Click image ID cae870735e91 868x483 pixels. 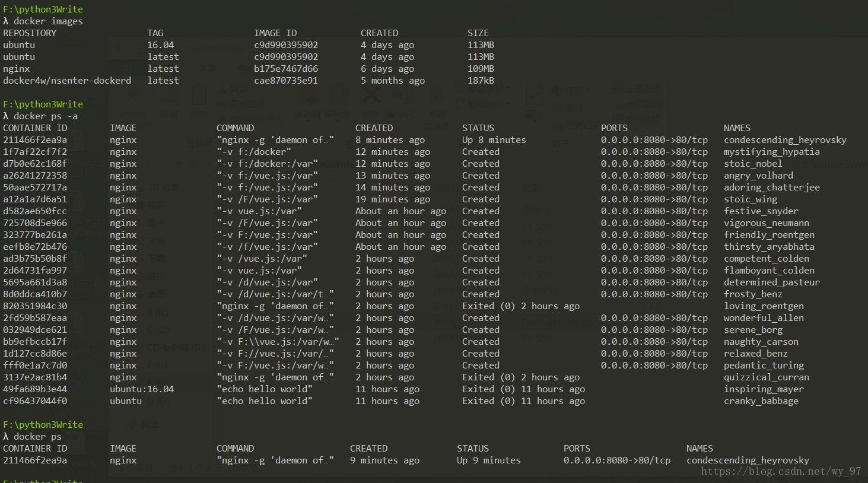[286, 81]
